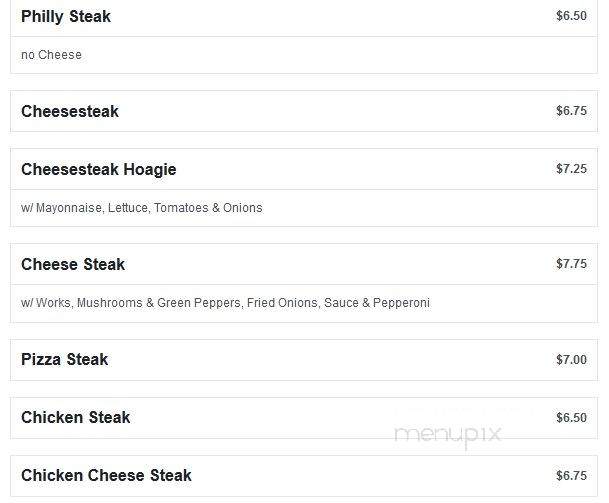Click the Chicken Cheese Steak $6.75 price
This screenshot has height=503, width=609.
[x=571, y=475]
